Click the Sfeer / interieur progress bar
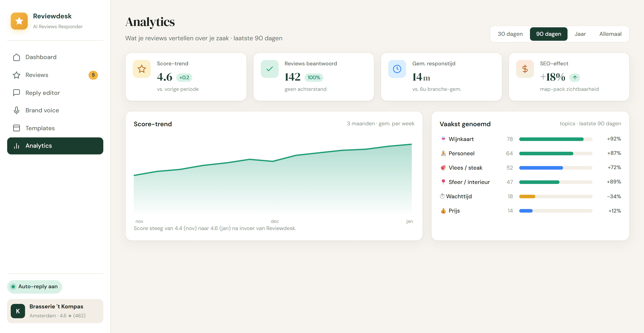Viewport: 644px width, 333px height. pos(556,182)
